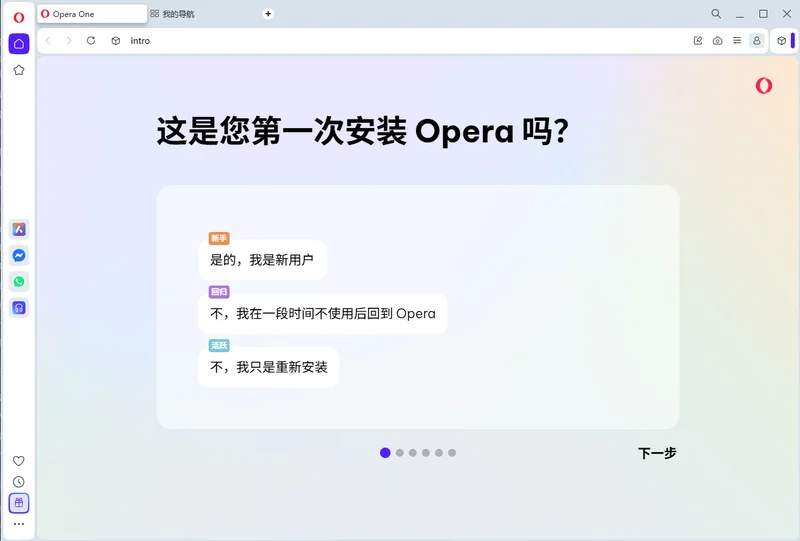Click the teal 活跃 tag
This screenshot has width=800, height=541.
pos(219,346)
